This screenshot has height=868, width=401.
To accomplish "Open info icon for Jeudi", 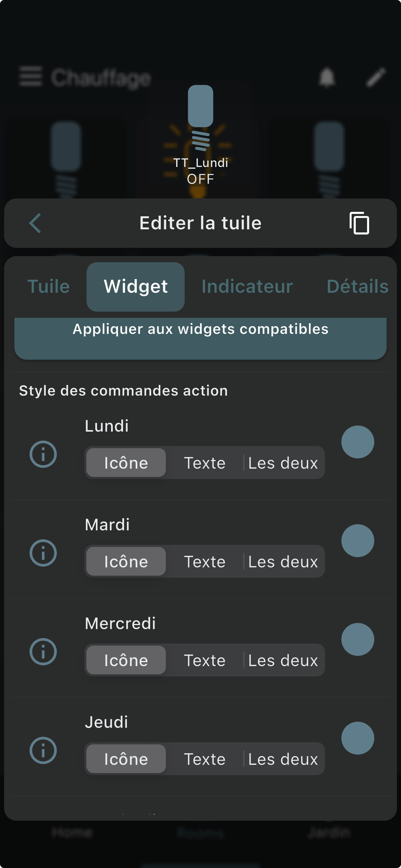I will (x=43, y=750).
